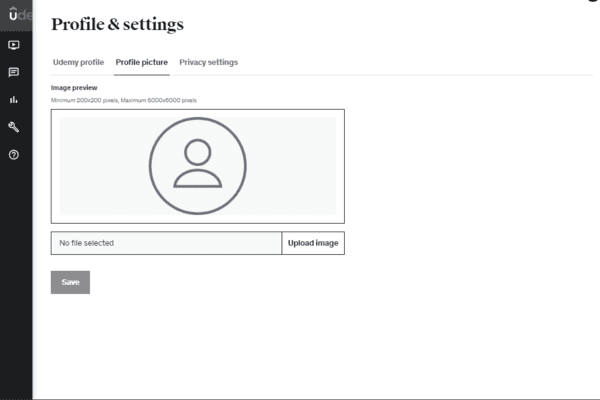Click the 'Profile & settings' page heading
The image size is (600, 400).
point(117,24)
